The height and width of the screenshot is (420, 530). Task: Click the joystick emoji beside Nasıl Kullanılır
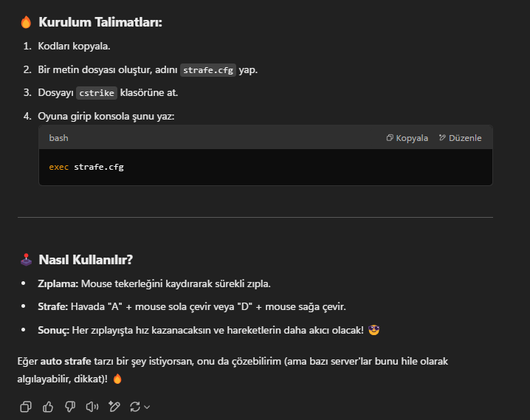click(x=26, y=260)
